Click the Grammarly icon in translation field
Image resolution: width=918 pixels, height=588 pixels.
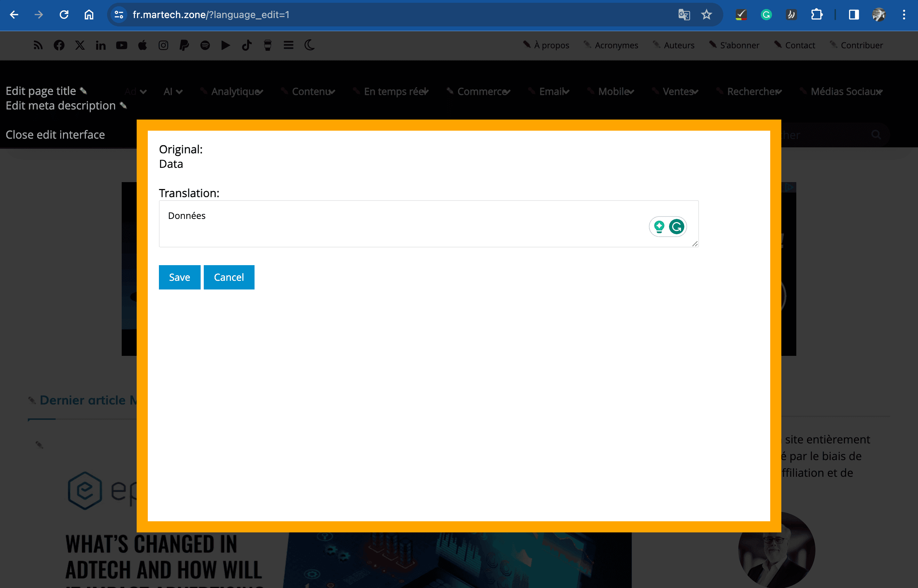tap(677, 227)
